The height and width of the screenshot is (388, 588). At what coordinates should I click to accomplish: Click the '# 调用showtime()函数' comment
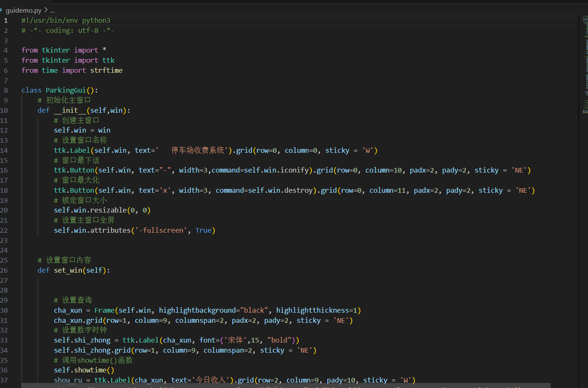point(93,360)
